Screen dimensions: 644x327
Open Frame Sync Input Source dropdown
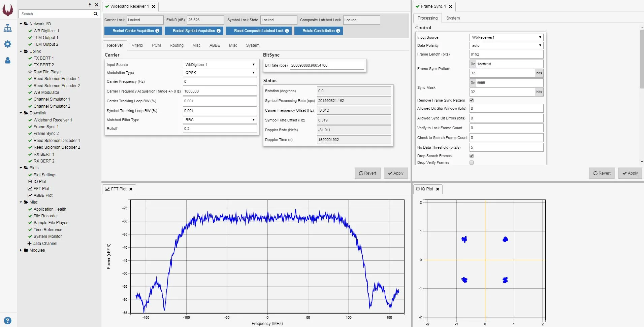[x=506, y=37]
